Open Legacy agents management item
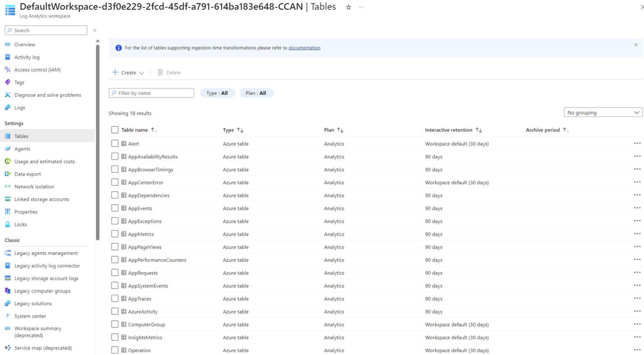The width and height of the screenshot is (644, 355). [46, 253]
